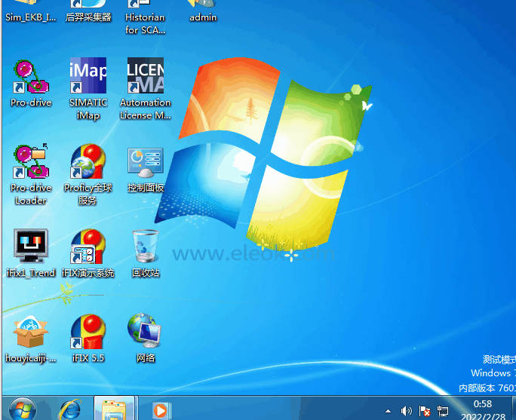Select the SIMATIC iMap shortcut
This screenshot has height=420, width=516.
tap(88, 90)
